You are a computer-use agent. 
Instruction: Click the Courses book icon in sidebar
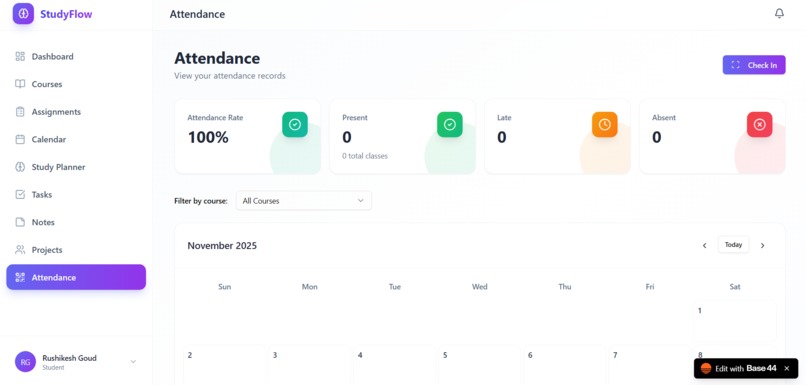(20, 84)
